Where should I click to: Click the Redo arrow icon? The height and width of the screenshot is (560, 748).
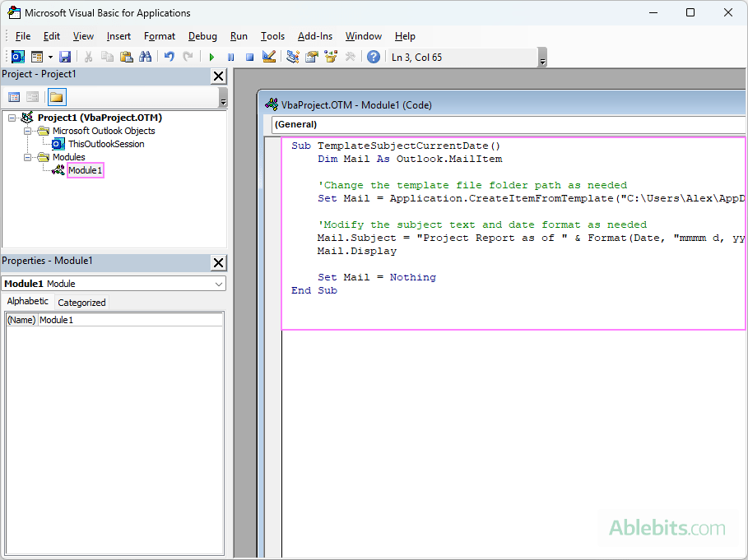click(x=188, y=58)
